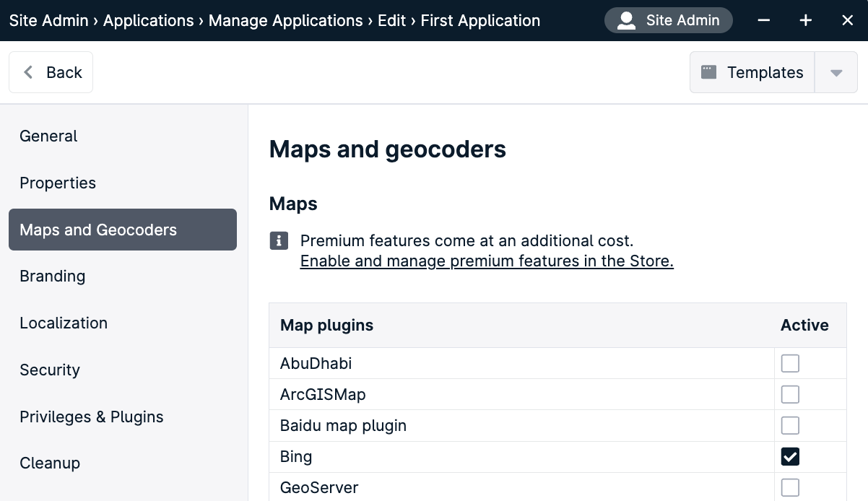Follow the Enable and manage premium features link
The image size is (868, 501).
click(487, 261)
